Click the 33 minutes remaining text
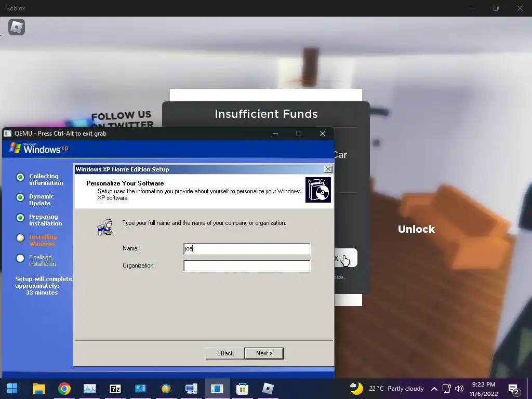 click(x=42, y=292)
